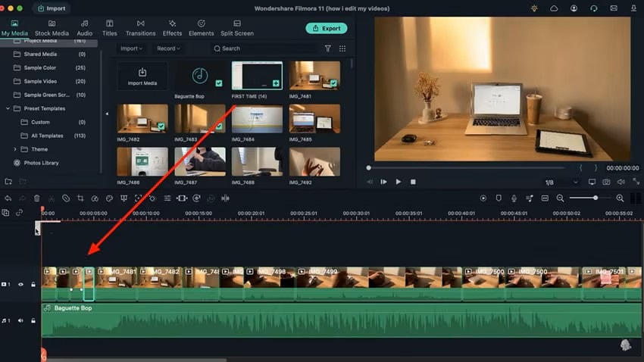Click the play-frame step button
Screen dimensions: 644x362
383,182
